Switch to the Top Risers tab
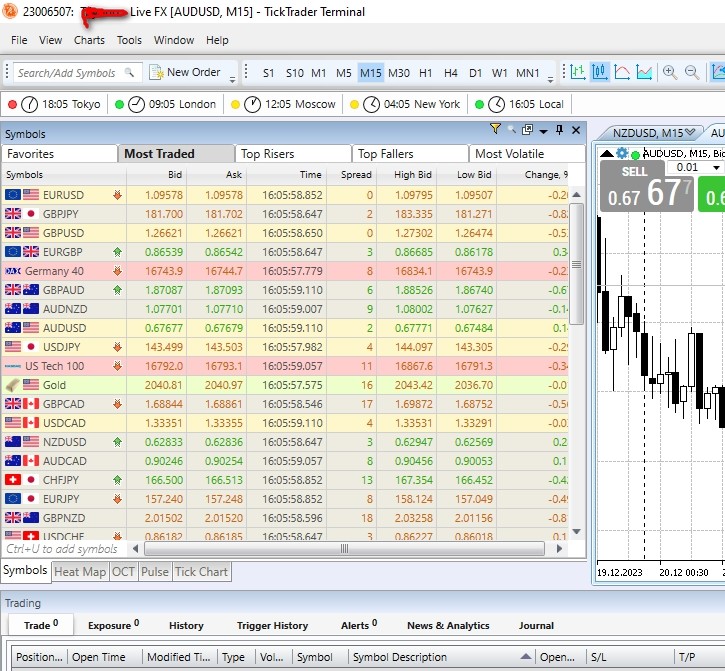Screen dimensions: 725x671 (293, 154)
